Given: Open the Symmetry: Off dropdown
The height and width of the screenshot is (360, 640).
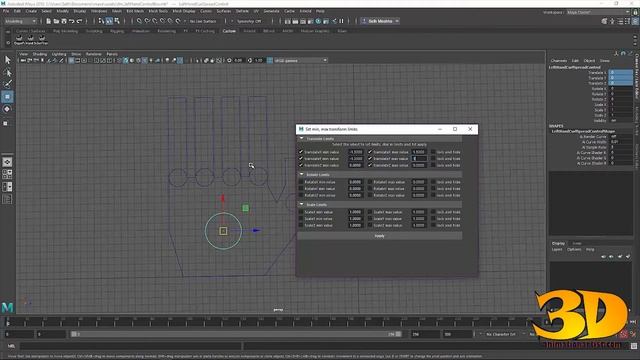Looking at the screenshot, I should click(249, 21).
